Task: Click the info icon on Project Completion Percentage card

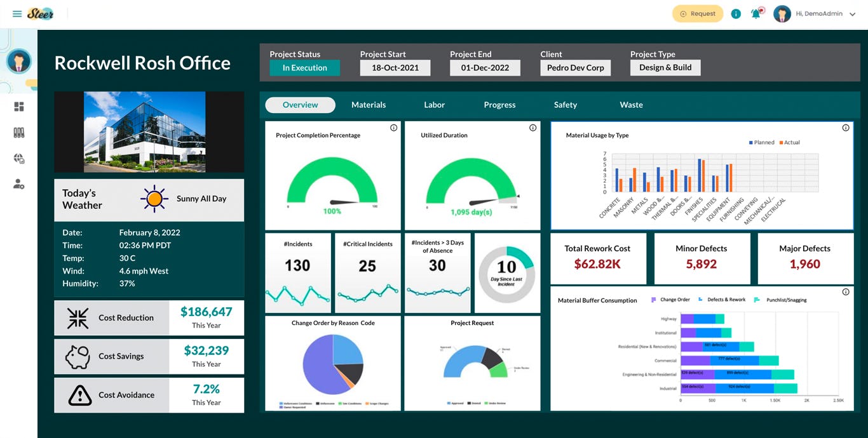Action: coord(394,128)
